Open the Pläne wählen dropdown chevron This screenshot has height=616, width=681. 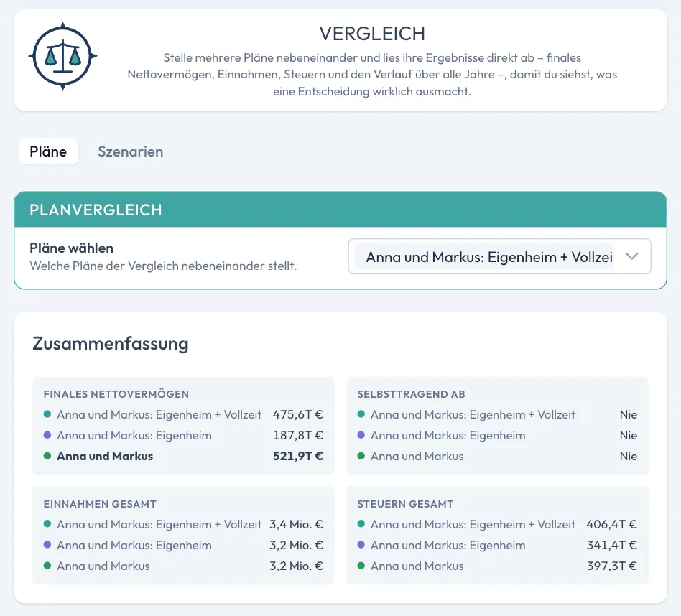(631, 256)
